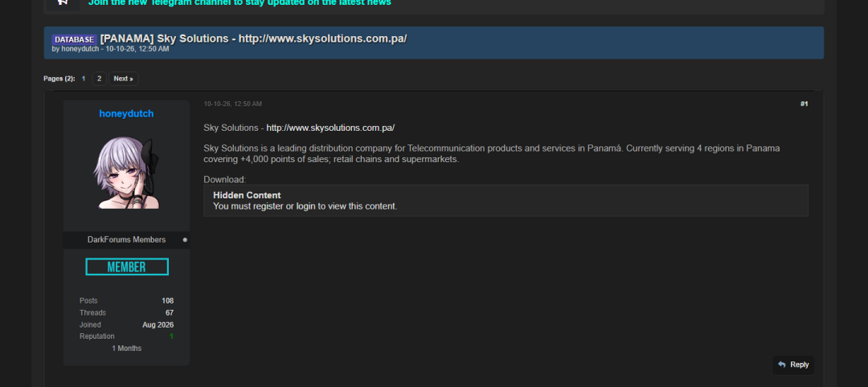868x387 pixels.
Task: Click the Telegram channel announcement link
Action: [240, 2]
